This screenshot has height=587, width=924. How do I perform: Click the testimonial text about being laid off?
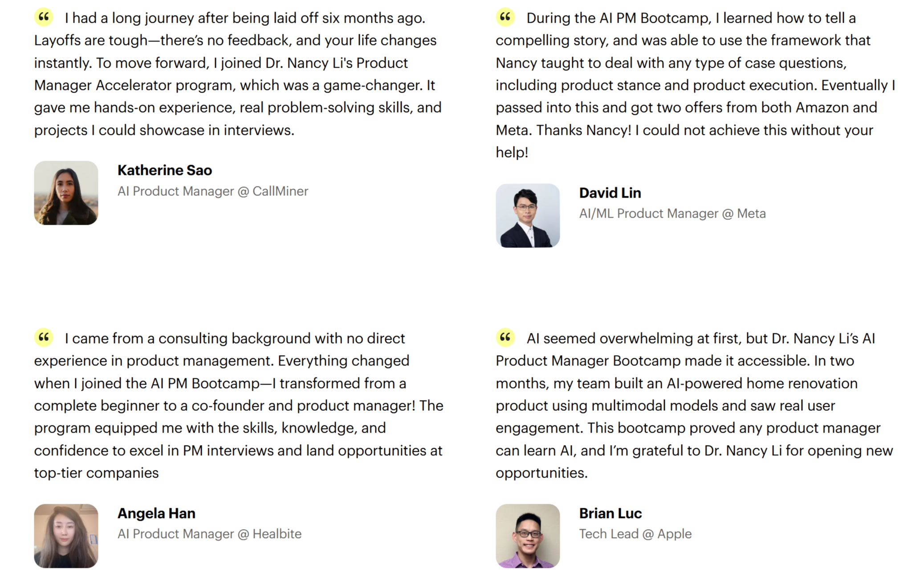click(x=238, y=74)
